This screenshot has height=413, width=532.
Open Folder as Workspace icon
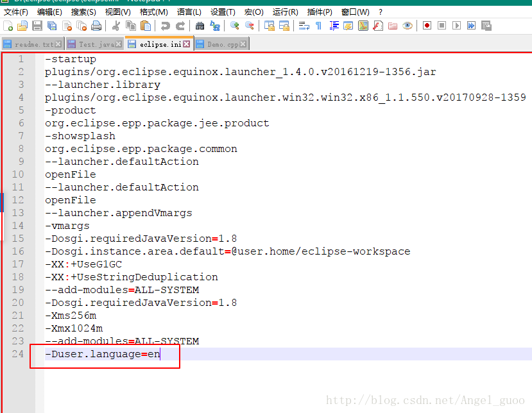(x=393, y=26)
